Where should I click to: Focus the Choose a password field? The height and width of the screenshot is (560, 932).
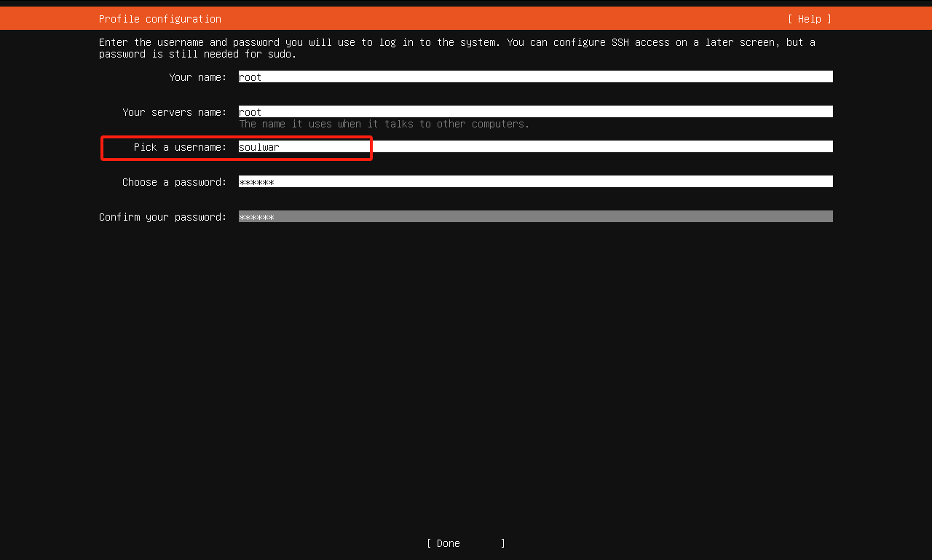536,181
